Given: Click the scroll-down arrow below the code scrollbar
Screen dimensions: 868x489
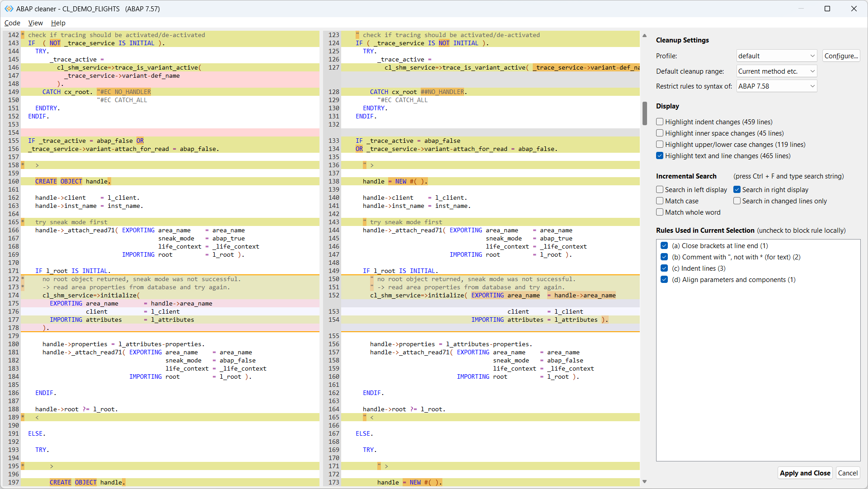Looking at the screenshot, I should point(644,482).
